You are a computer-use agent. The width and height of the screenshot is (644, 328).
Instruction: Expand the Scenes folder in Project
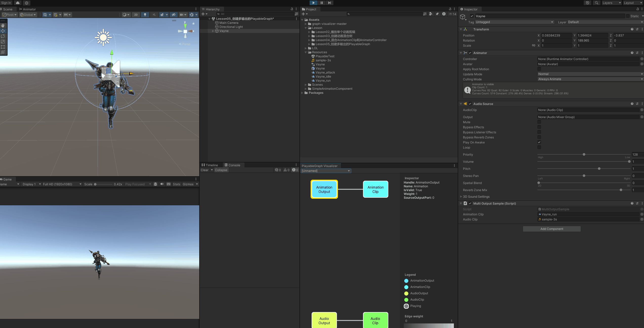click(x=306, y=85)
